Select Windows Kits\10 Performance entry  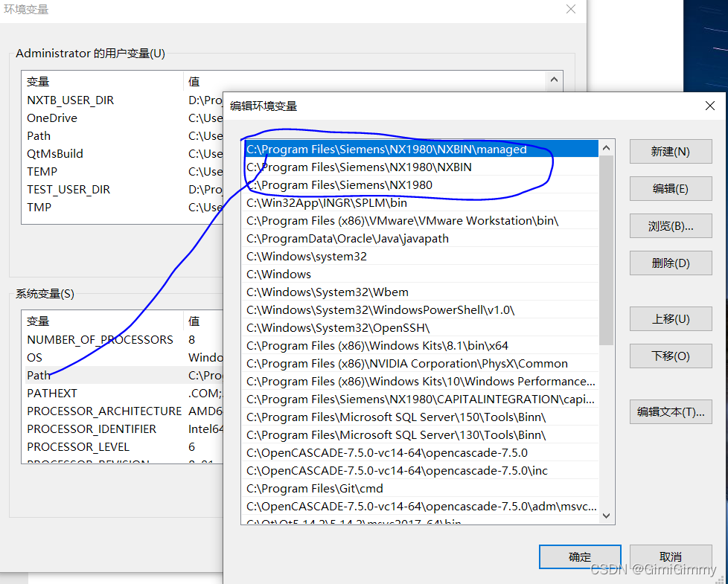[x=421, y=382]
